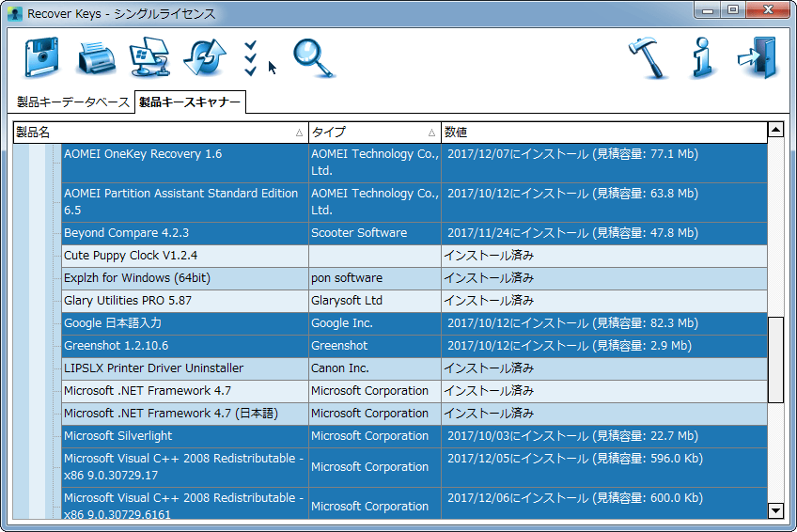Click the refresh arrows icon
Screen dimensions: 797x532
[x=204, y=58]
